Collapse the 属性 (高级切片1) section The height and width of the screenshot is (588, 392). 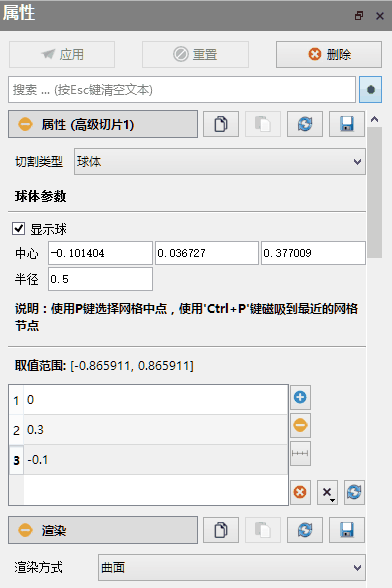103,124
